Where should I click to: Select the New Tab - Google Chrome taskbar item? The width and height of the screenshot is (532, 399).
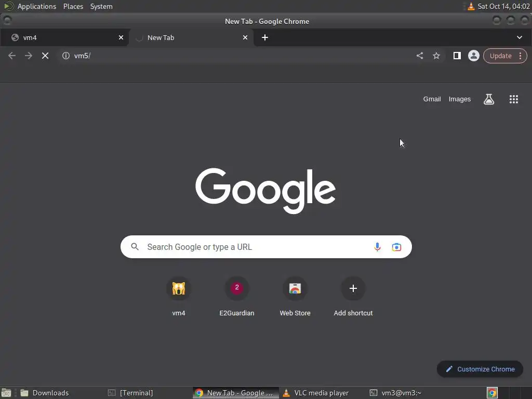(235, 393)
